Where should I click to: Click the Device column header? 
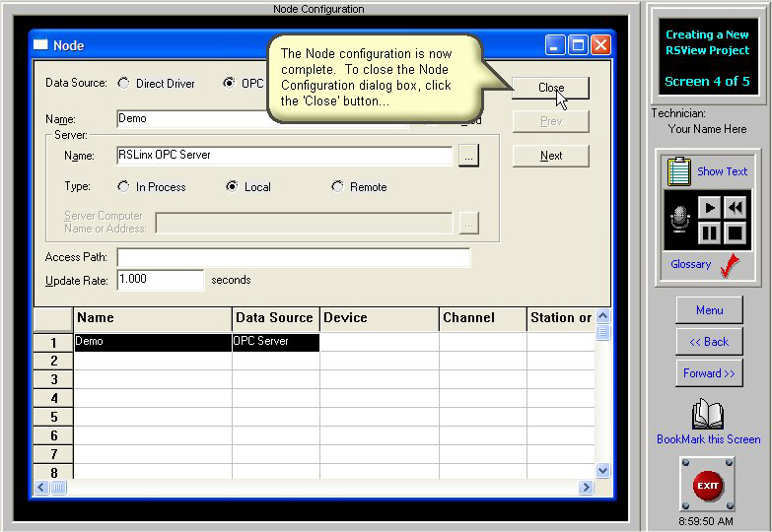380,318
